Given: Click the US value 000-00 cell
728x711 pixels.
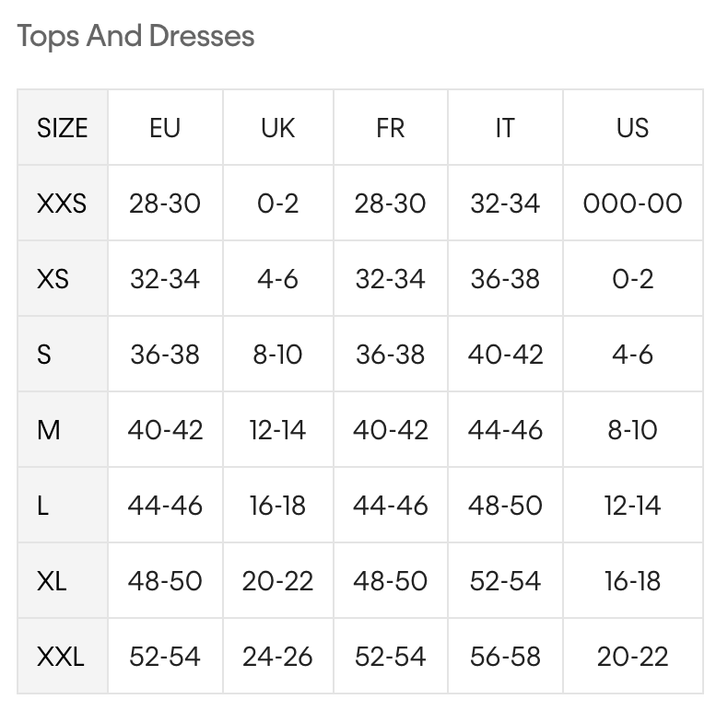Looking at the screenshot, I should coord(632,204).
